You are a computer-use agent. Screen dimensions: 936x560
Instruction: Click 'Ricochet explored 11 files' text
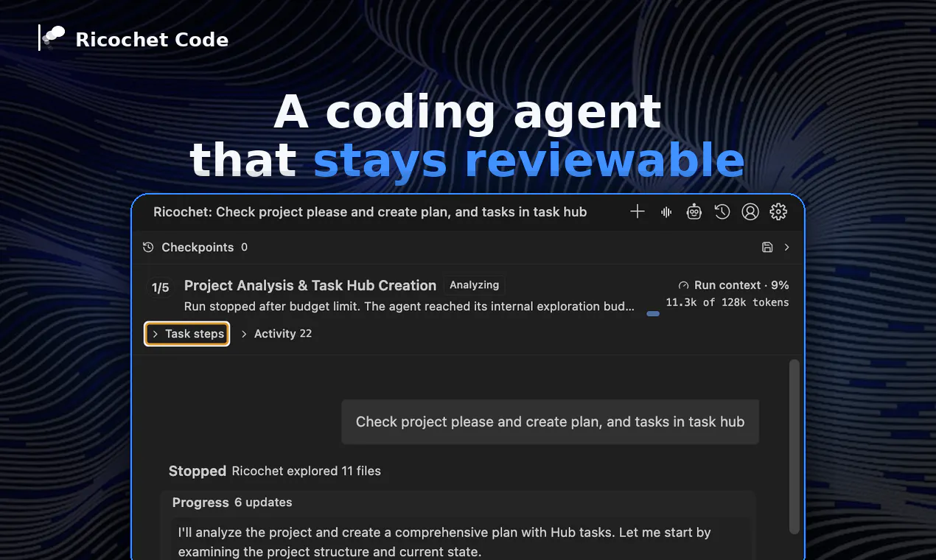point(306,471)
